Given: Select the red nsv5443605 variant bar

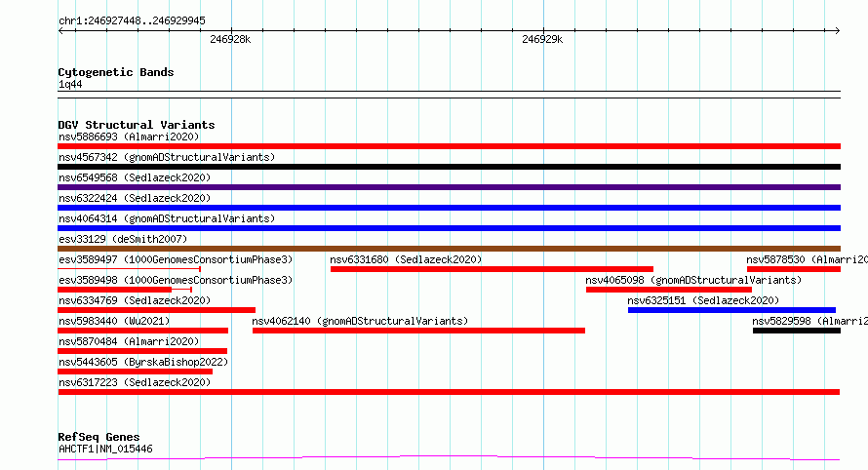Looking at the screenshot, I should (x=135, y=372).
